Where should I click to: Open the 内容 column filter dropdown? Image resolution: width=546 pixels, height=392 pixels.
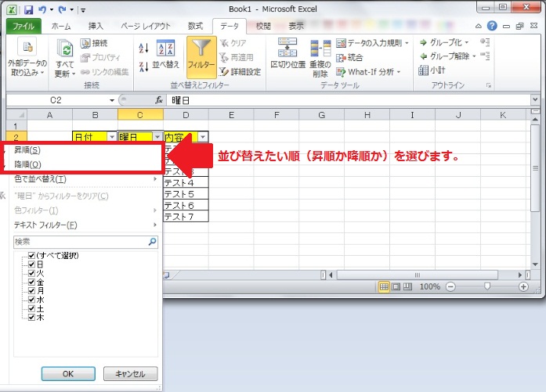(x=203, y=137)
